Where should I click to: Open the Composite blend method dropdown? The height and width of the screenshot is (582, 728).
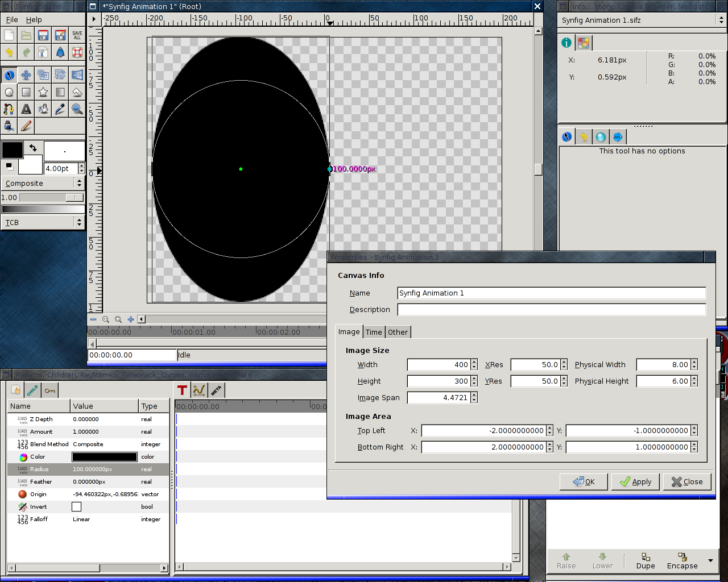43,183
